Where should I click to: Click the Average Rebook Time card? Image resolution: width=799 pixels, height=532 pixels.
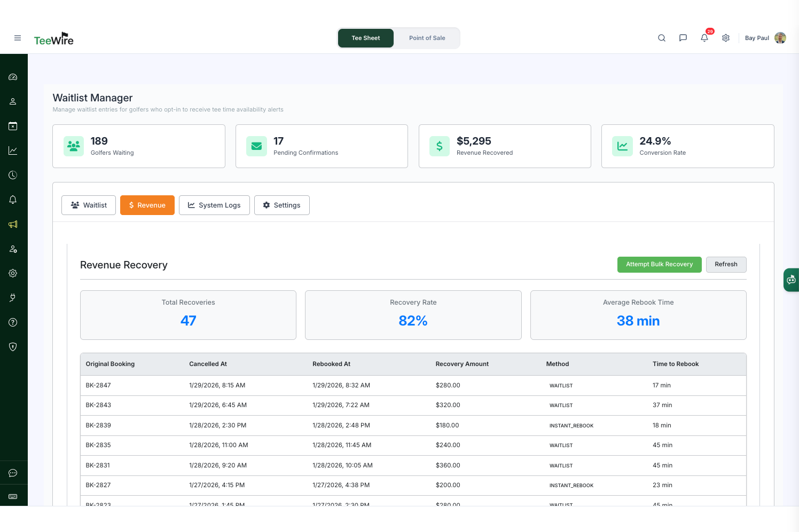pyautogui.click(x=638, y=315)
